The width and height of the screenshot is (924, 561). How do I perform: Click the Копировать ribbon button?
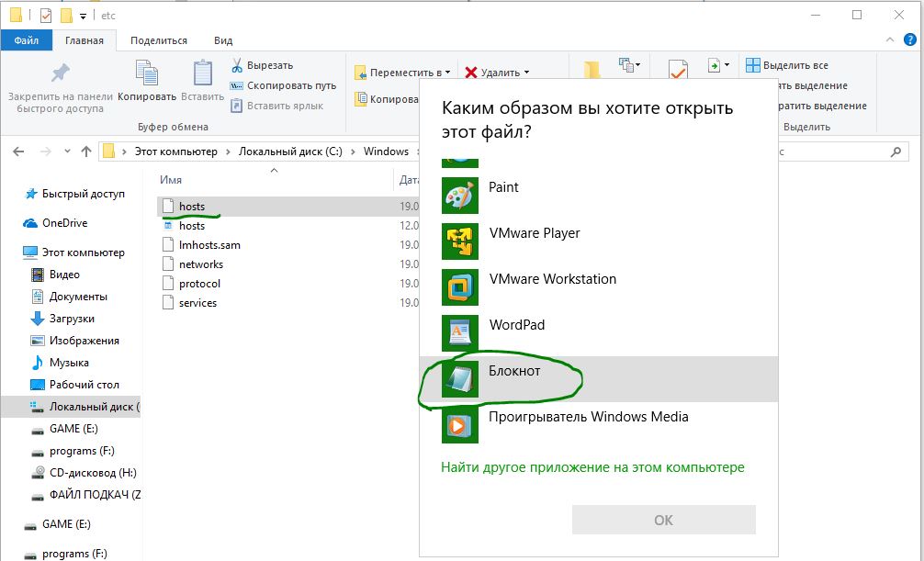point(147,82)
